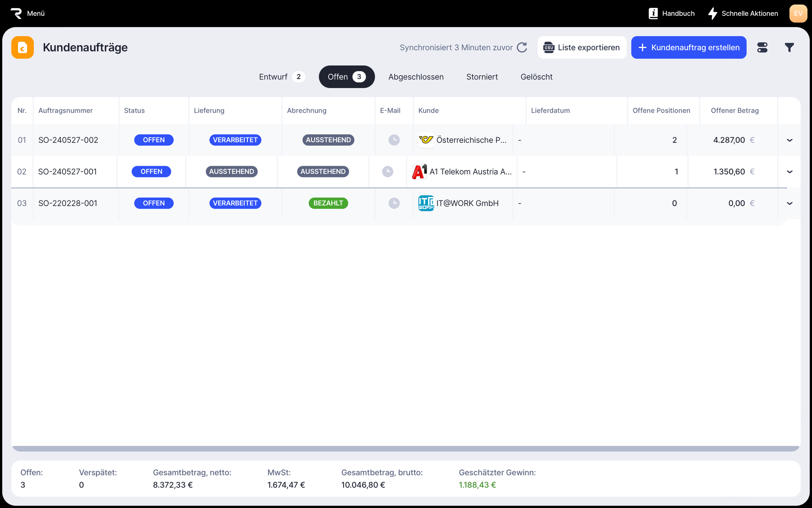Open the Handbuch manual icon
This screenshot has height=508, width=812.
653,13
